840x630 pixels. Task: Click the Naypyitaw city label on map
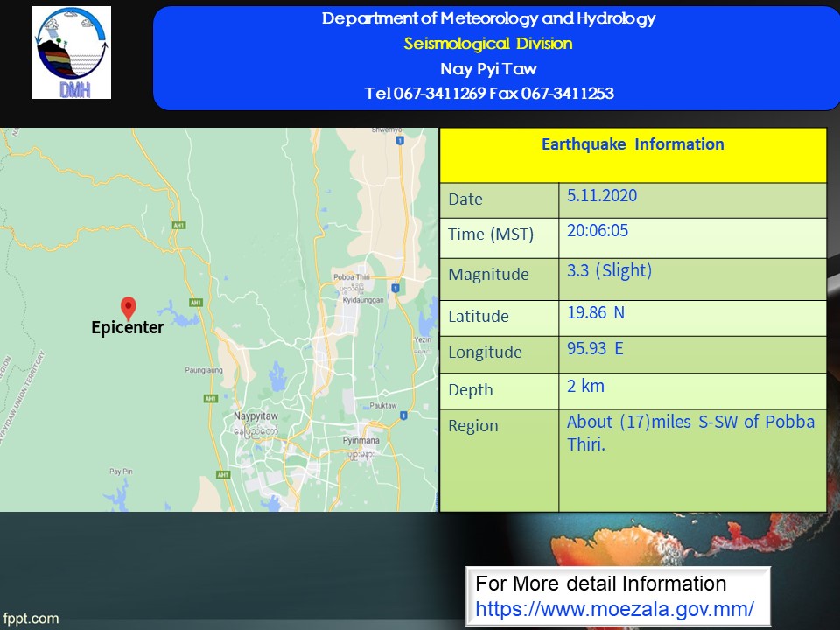coord(256,416)
